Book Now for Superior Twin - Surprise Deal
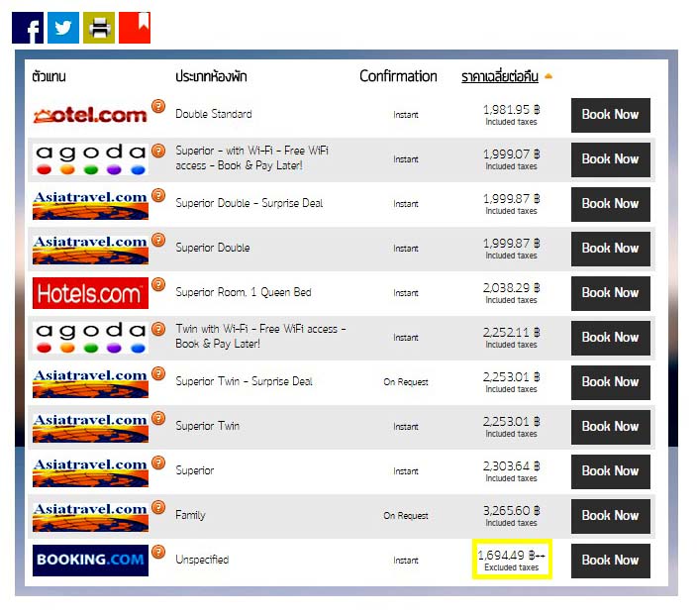The height and width of the screenshot is (616, 697). pyautogui.click(x=610, y=382)
